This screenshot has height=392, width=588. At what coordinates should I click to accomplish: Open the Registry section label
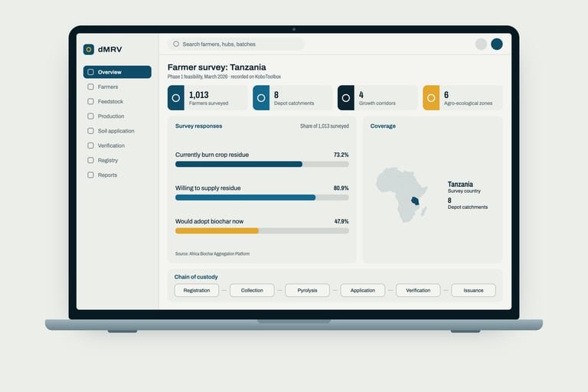[x=108, y=160]
